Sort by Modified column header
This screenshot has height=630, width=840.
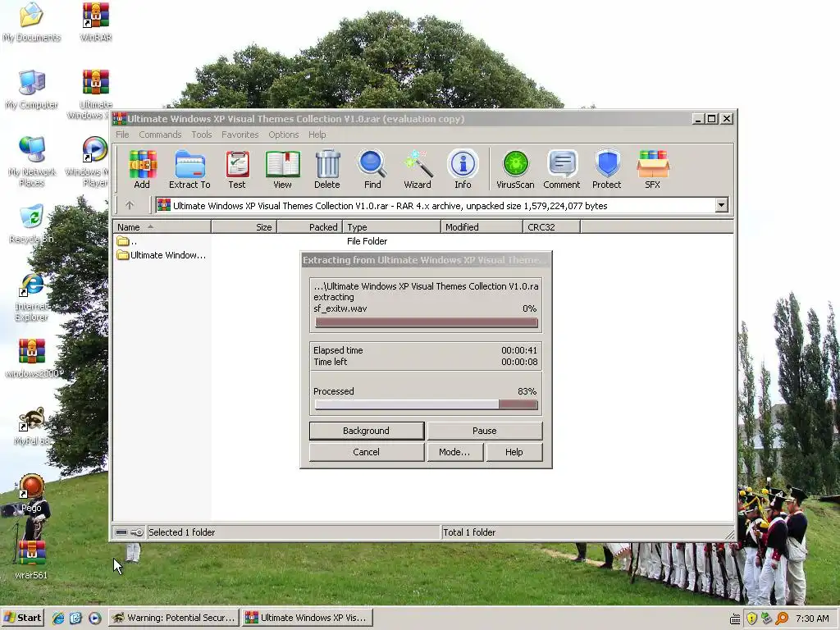(482, 227)
